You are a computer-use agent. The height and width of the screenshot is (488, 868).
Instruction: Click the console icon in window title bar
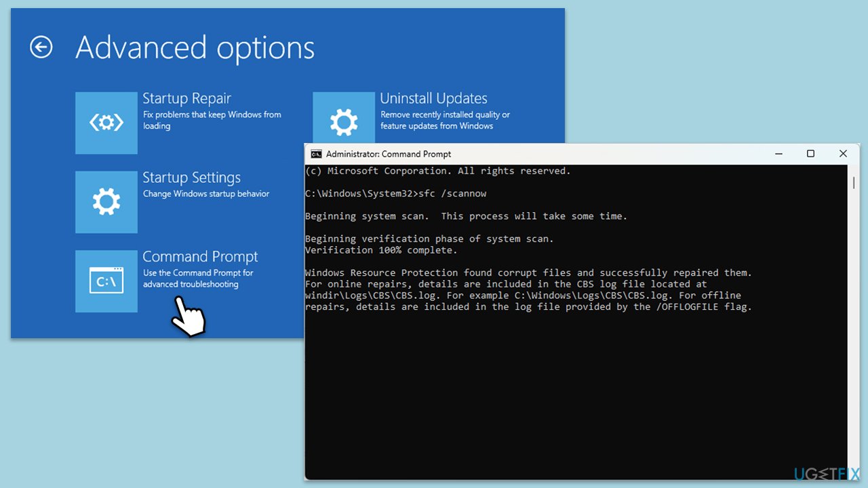[316, 154]
